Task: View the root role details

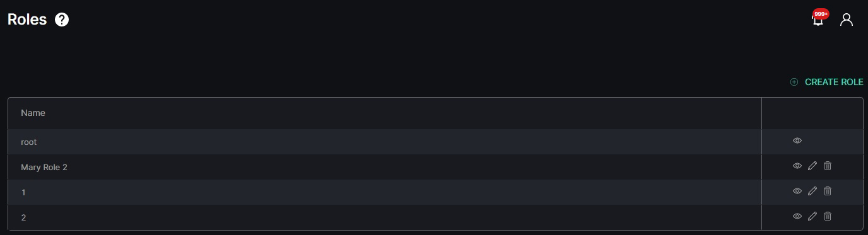Action: (797, 140)
